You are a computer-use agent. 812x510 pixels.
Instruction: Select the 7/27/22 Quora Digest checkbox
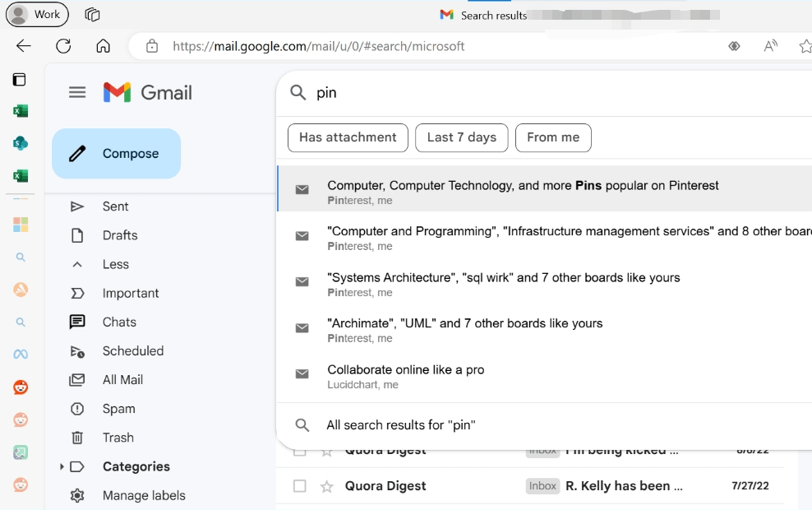(299, 486)
